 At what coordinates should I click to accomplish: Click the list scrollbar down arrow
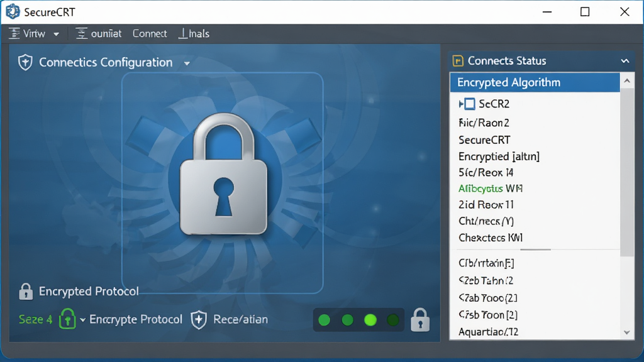pos(627,332)
